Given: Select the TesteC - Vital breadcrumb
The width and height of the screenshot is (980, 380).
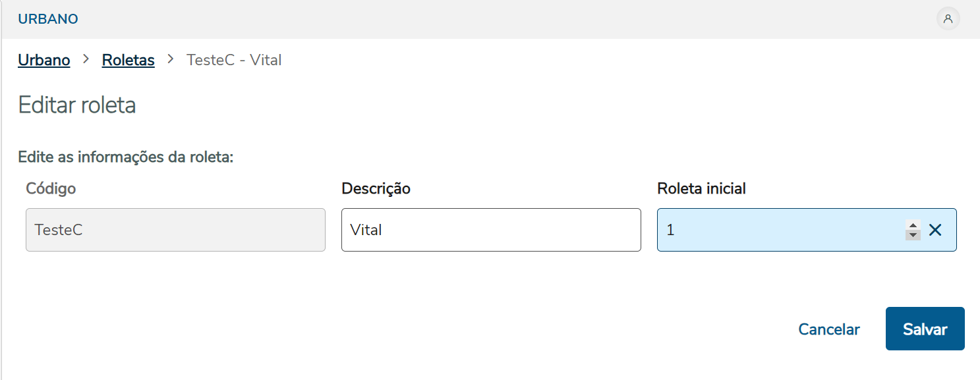Looking at the screenshot, I should tap(234, 60).
